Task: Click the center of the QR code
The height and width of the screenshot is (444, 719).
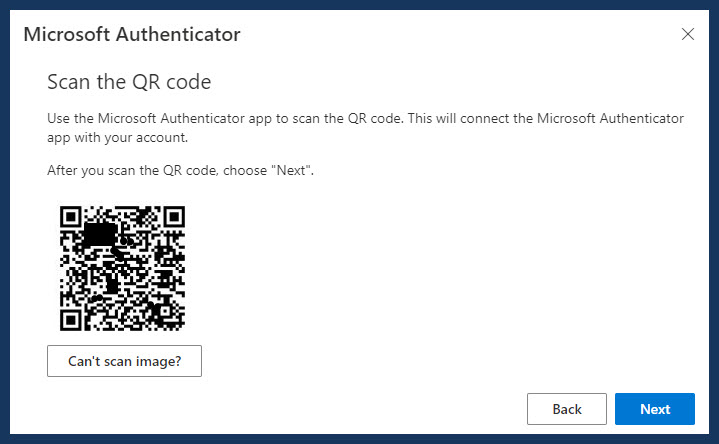Action: point(122,268)
